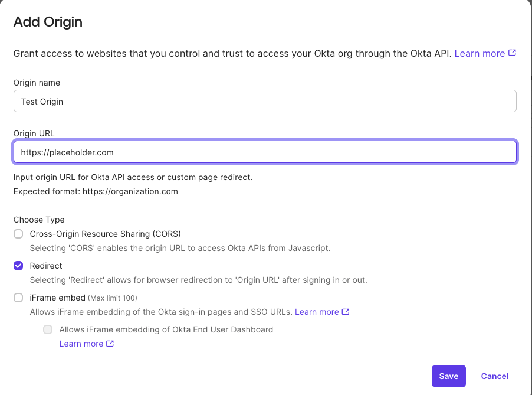This screenshot has height=395, width=532.
Task: Toggle the End User Dashboard embedding checkbox
Action: click(x=48, y=329)
